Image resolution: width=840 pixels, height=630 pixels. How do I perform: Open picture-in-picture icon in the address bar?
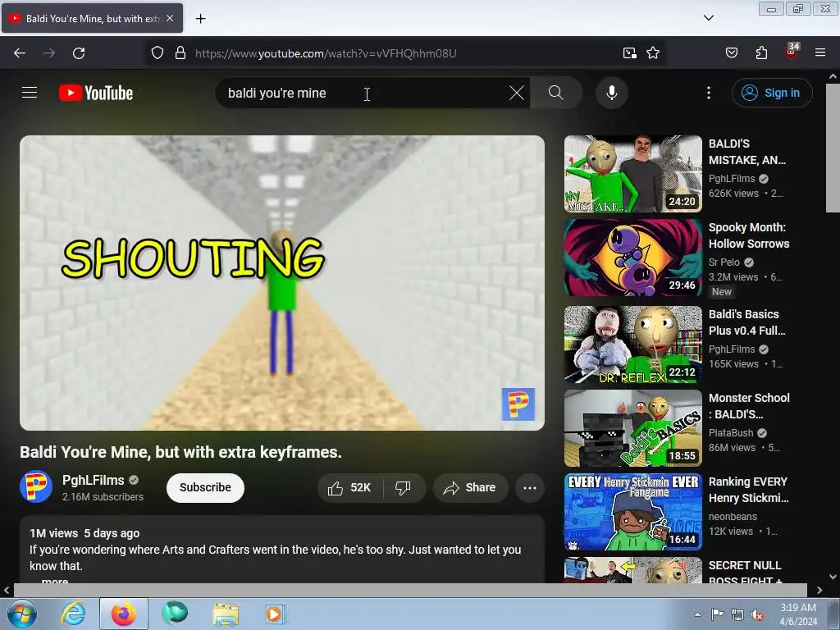[x=629, y=53]
